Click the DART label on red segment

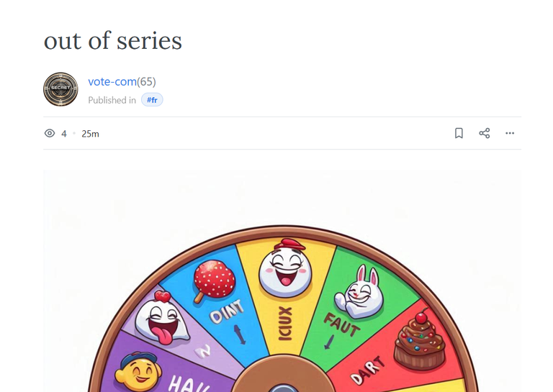pyautogui.click(x=368, y=370)
